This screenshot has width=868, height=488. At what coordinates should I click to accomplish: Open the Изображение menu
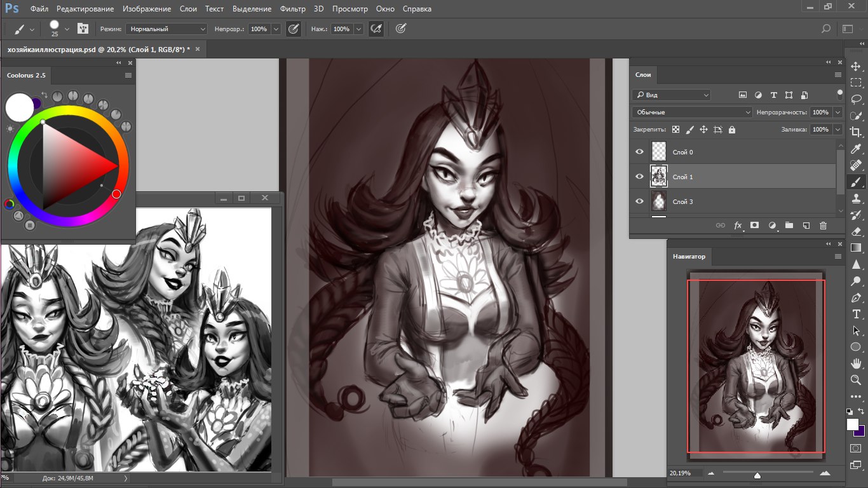[148, 9]
